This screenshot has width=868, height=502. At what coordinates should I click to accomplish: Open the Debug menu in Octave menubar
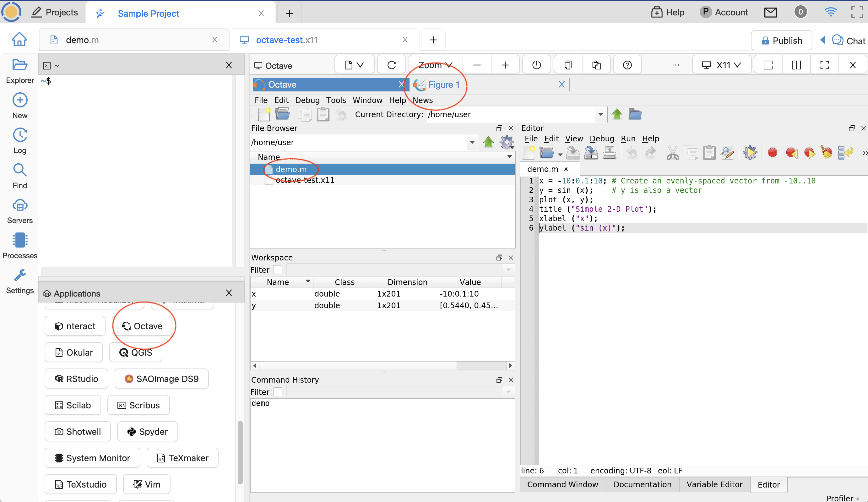307,100
